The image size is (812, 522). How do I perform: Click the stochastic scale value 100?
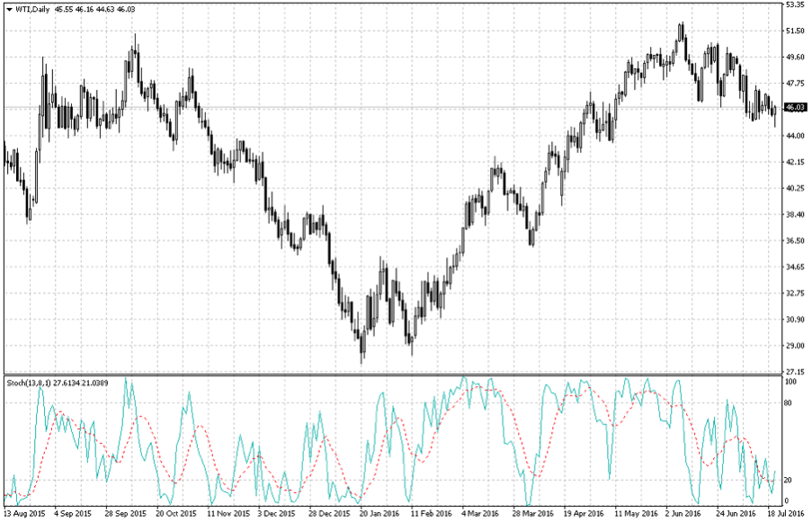point(790,382)
